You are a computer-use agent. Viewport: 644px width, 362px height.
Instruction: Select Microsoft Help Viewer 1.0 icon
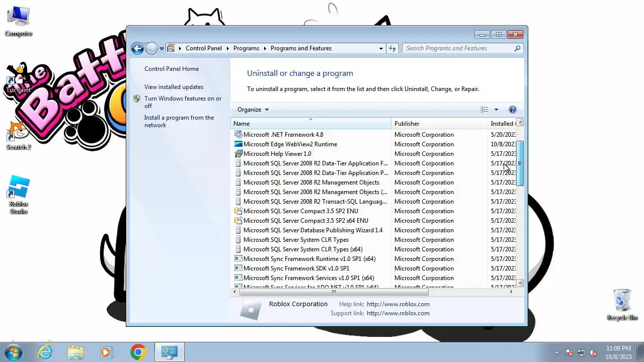pyautogui.click(x=238, y=154)
